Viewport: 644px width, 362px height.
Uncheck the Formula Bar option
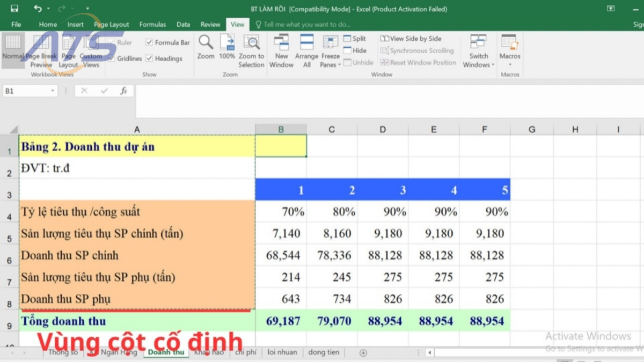tap(149, 42)
